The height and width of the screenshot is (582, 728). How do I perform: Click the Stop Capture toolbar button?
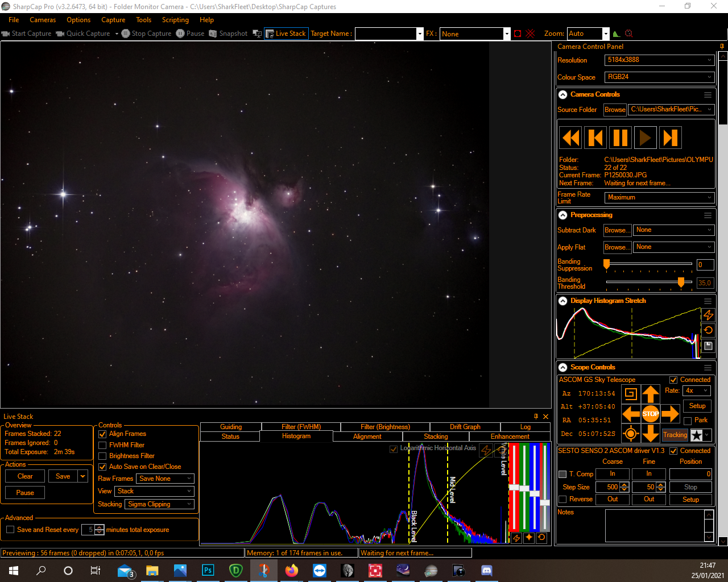(x=147, y=34)
